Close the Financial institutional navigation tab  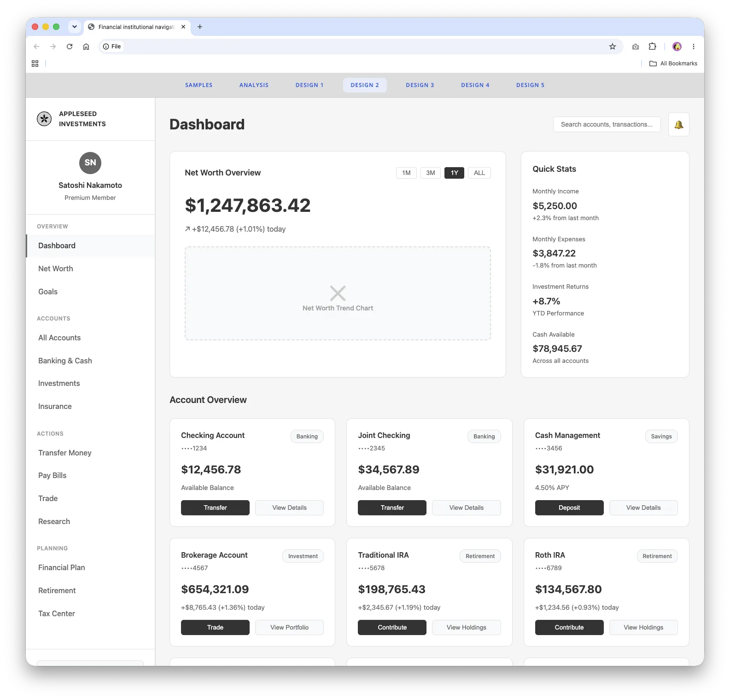point(183,27)
